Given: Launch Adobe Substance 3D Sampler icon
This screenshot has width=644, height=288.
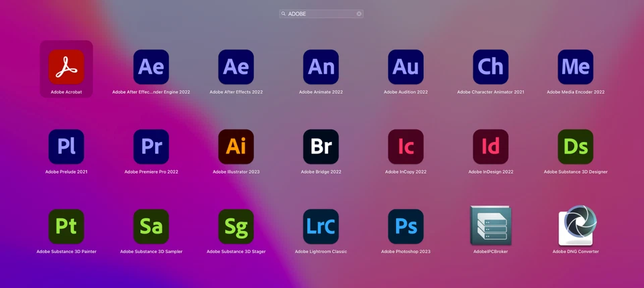Looking at the screenshot, I should [151, 226].
